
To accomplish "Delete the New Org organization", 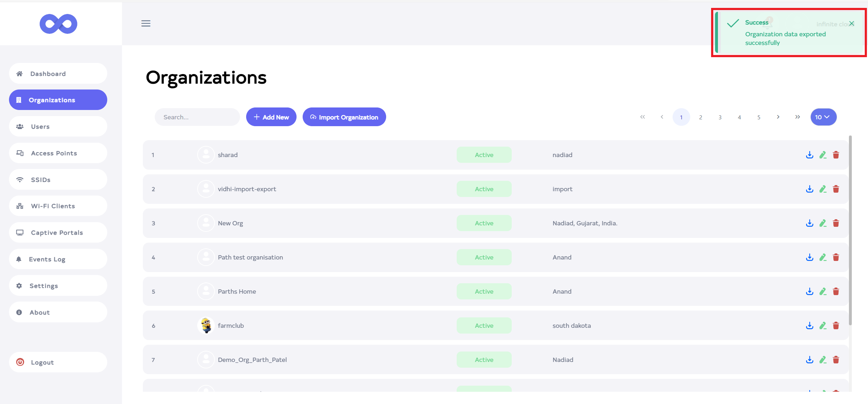I will [836, 223].
